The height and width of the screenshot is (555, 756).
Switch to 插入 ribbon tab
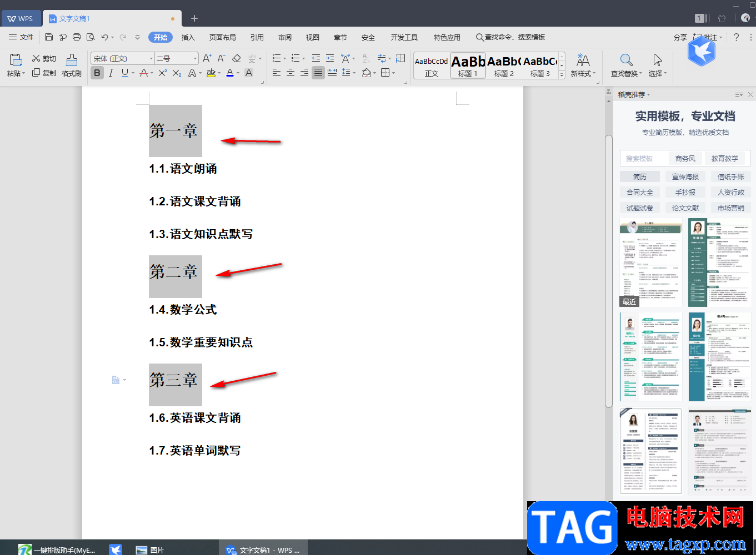188,37
